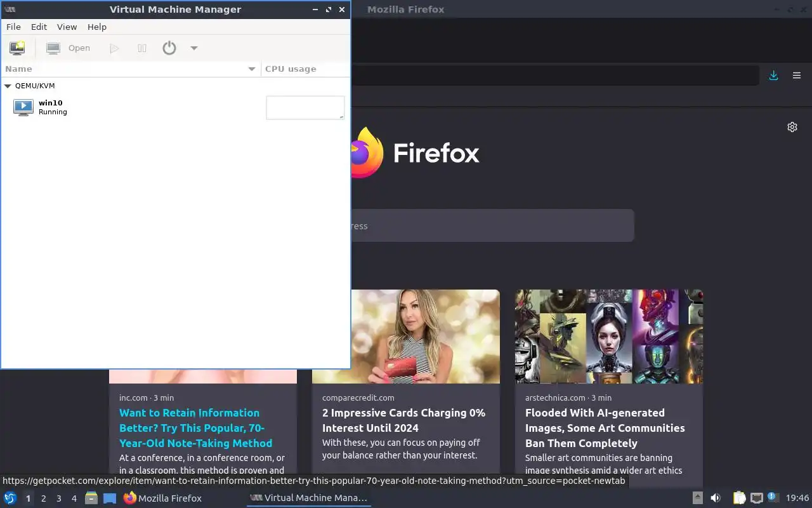Sort by CPU usage column
The height and width of the screenshot is (508, 812).
point(305,69)
